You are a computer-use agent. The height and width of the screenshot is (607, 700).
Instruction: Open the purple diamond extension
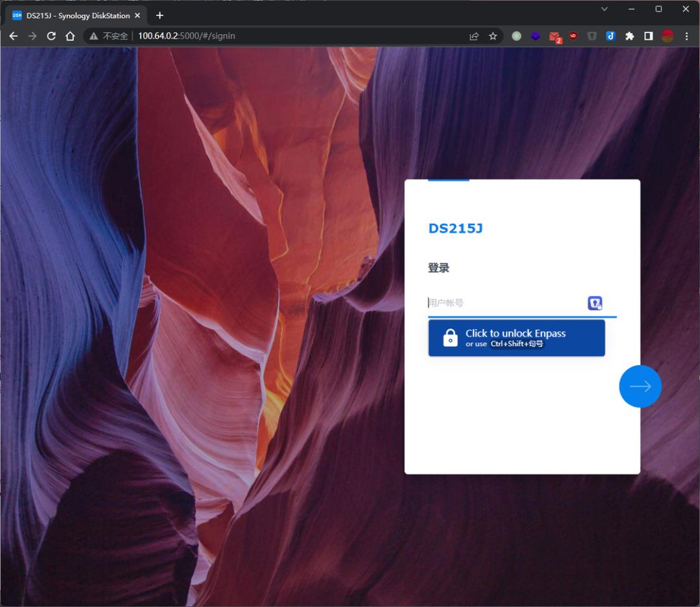(x=535, y=36)
